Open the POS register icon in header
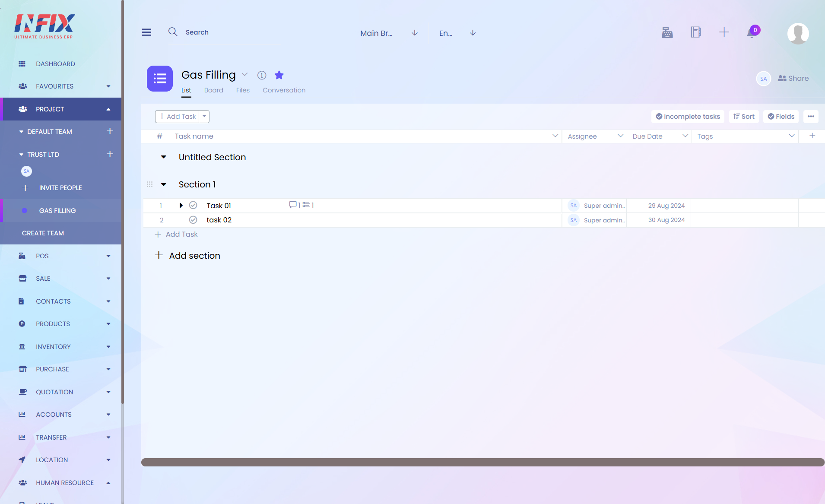 667,32
